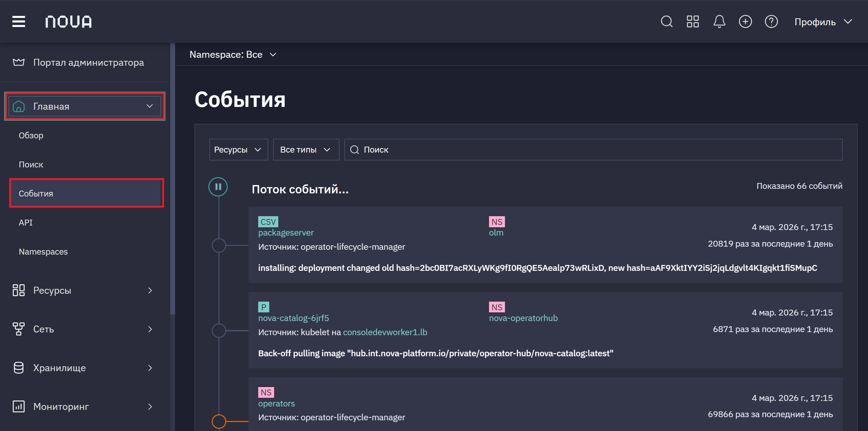Click the CSV badge on packageserver event

pyautogui.click(x=268, y=222)
